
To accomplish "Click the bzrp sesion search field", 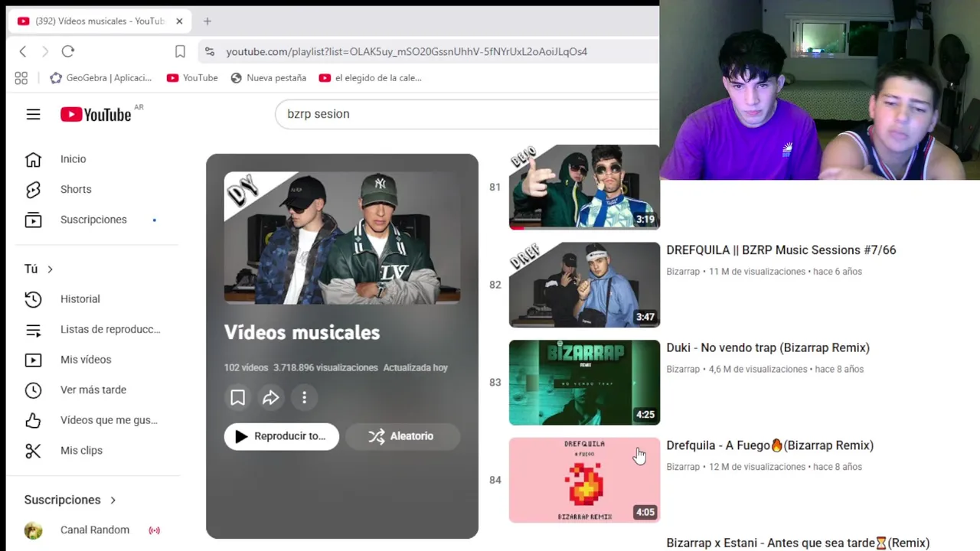I will point(467,114).
